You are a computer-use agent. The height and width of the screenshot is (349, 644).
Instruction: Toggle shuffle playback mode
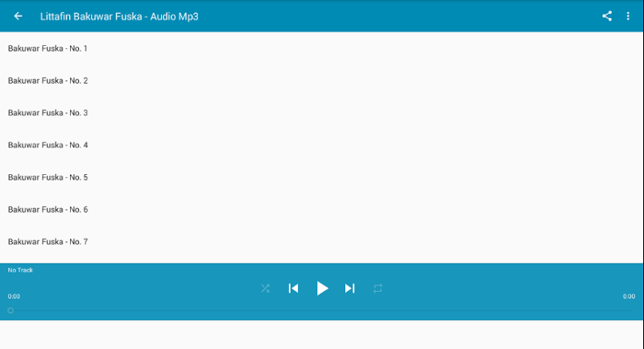coord(266,289)
